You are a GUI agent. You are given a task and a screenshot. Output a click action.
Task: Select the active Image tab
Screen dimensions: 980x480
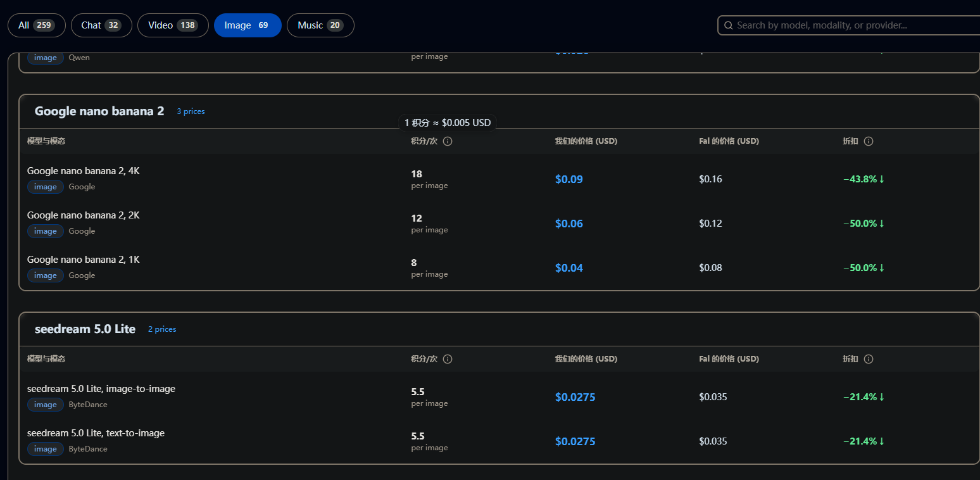point(247,25)
